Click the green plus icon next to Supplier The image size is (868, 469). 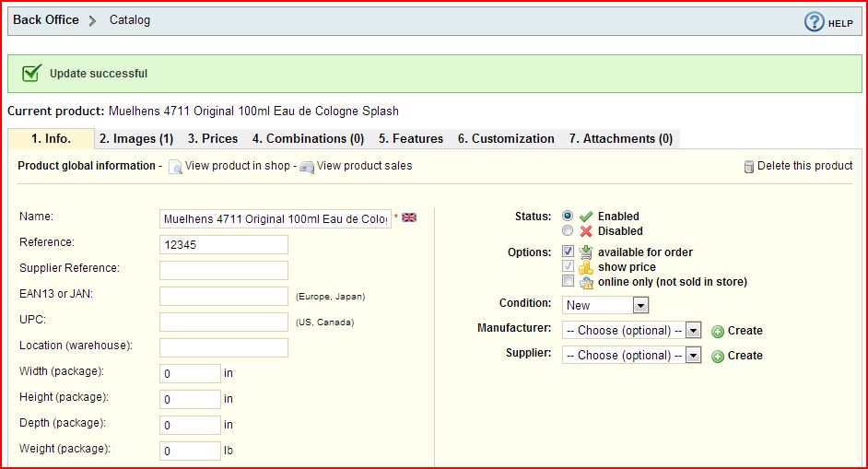pyautogui.click(x=718, y=356)
